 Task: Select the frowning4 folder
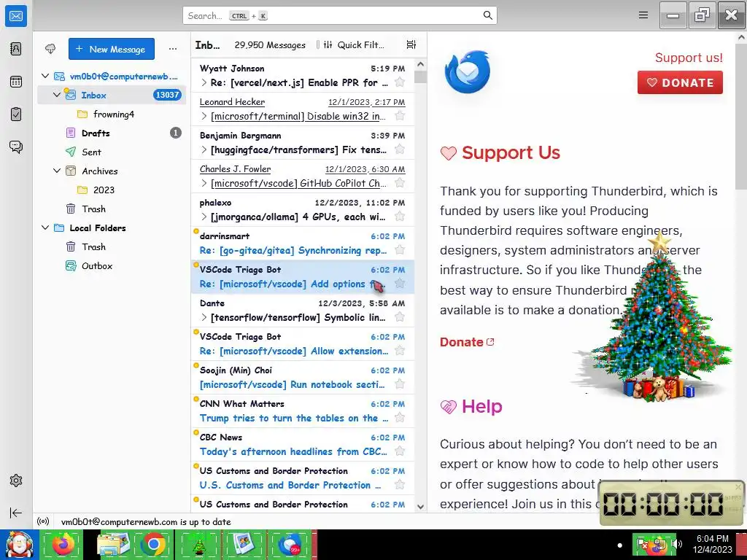click(x=112, y=114)
